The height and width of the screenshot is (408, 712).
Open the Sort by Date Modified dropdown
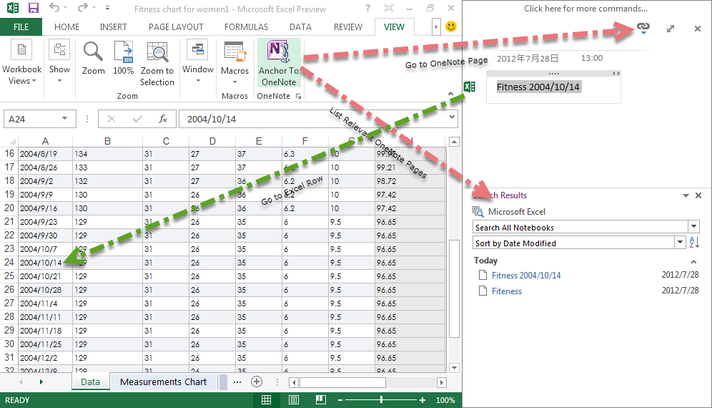pyautogui.click(x=679, y=242)
